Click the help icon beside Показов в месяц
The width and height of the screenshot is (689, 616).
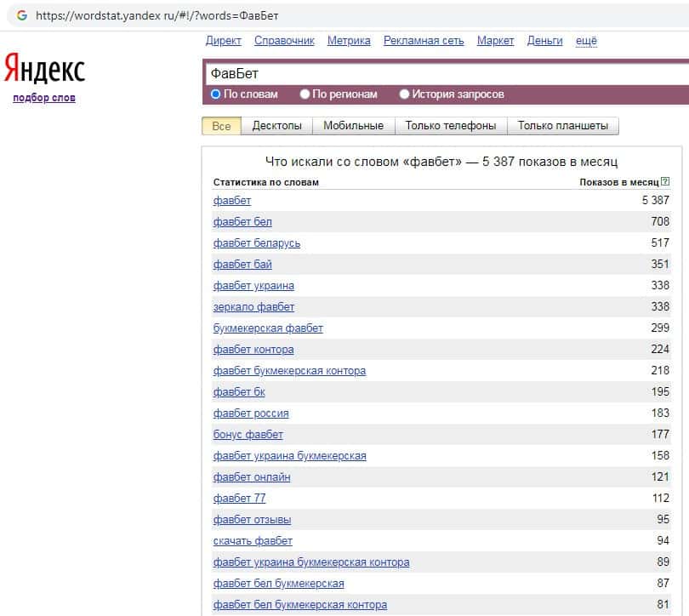pos(665,182)
